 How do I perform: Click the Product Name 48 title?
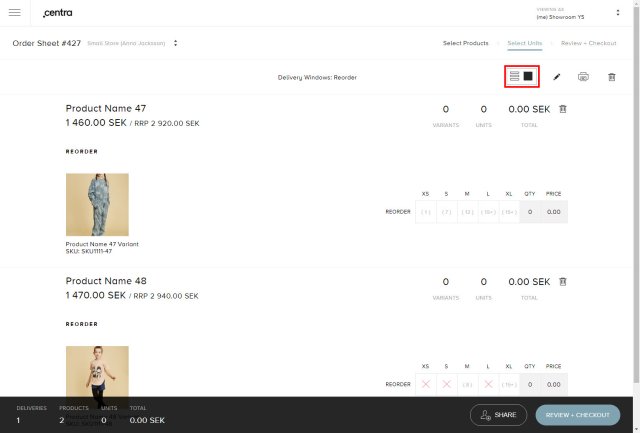click(106, 281)
